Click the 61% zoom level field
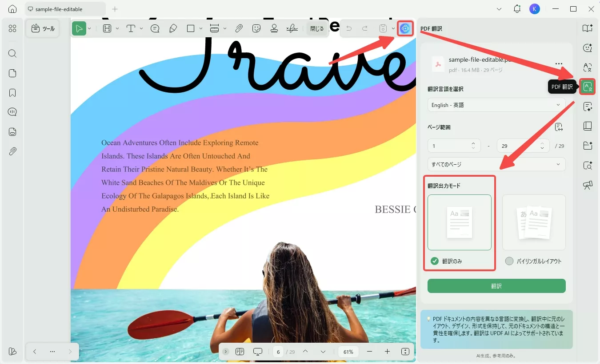 click(x=348, y=352)
